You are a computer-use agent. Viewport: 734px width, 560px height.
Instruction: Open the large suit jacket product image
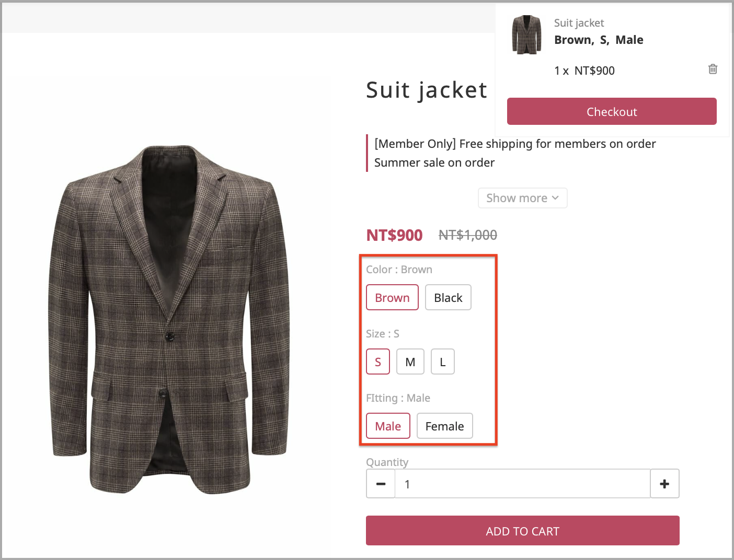170,319
